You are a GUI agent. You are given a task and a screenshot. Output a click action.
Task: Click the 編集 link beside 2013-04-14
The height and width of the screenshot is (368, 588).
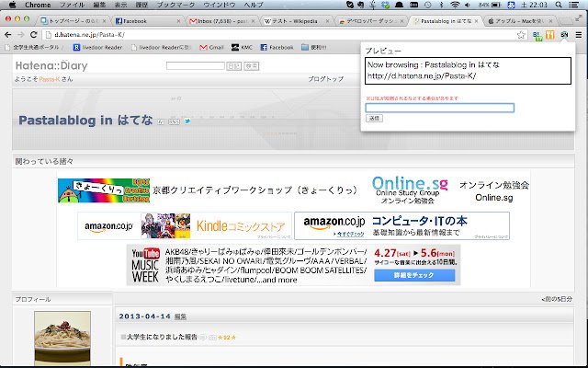coord(180,316)
